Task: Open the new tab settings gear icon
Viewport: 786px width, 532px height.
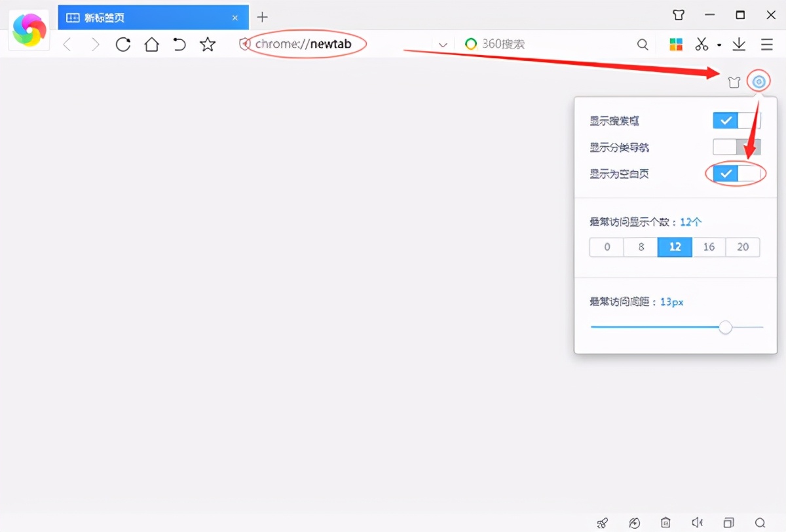Action: [758, 82]
